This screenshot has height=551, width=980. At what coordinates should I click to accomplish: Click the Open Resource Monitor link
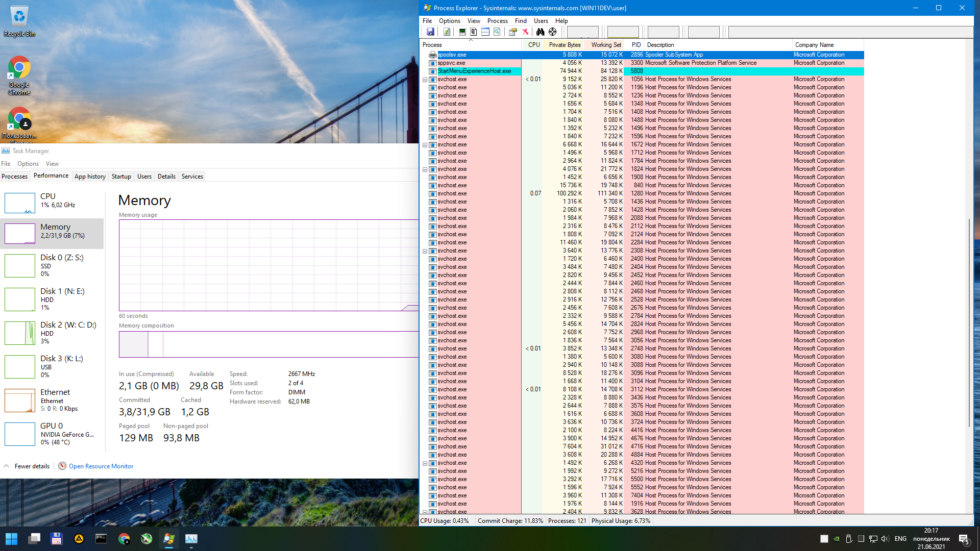101,466
